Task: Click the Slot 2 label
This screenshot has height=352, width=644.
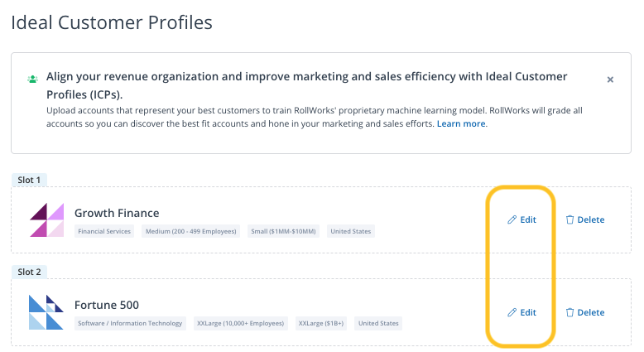Action: click(29, 272)
